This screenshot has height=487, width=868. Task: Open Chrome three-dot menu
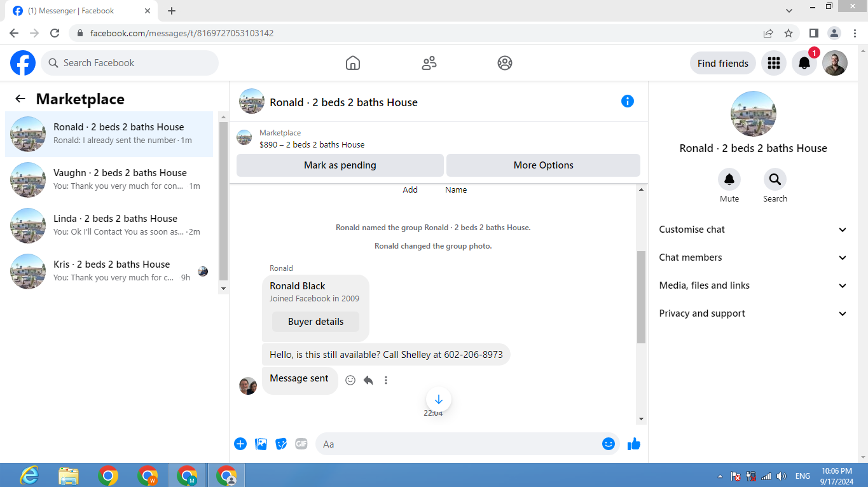855,33
